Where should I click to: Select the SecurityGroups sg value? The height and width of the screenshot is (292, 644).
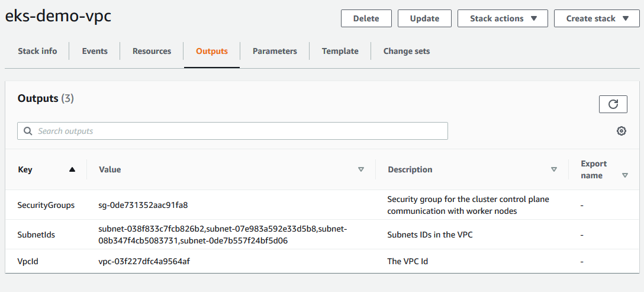[x=143, y=205]
